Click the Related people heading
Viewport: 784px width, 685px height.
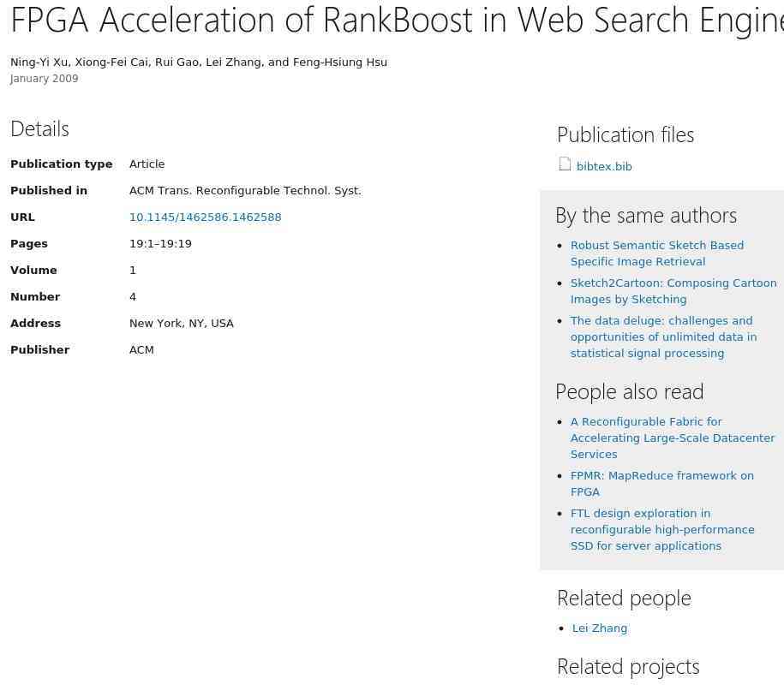pyautogui.click(x=623, y=599)
